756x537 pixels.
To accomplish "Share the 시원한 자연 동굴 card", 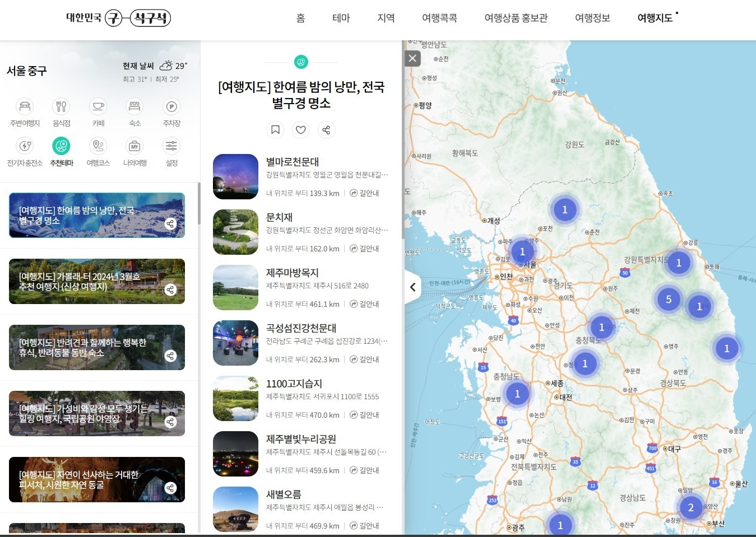I will [x=170, y=488].
